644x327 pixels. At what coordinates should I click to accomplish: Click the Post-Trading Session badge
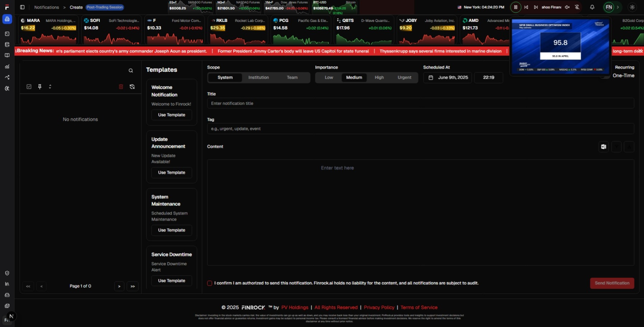pos(105,7)
